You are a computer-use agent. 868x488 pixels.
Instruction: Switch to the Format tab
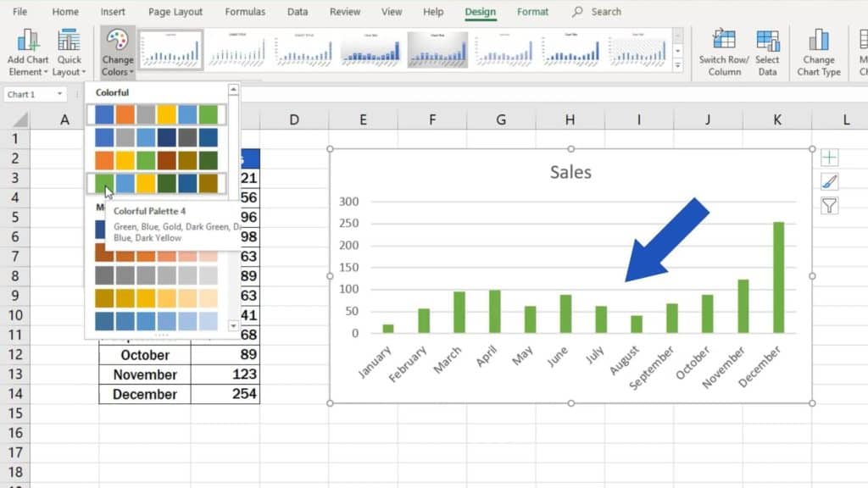[532, 12]
